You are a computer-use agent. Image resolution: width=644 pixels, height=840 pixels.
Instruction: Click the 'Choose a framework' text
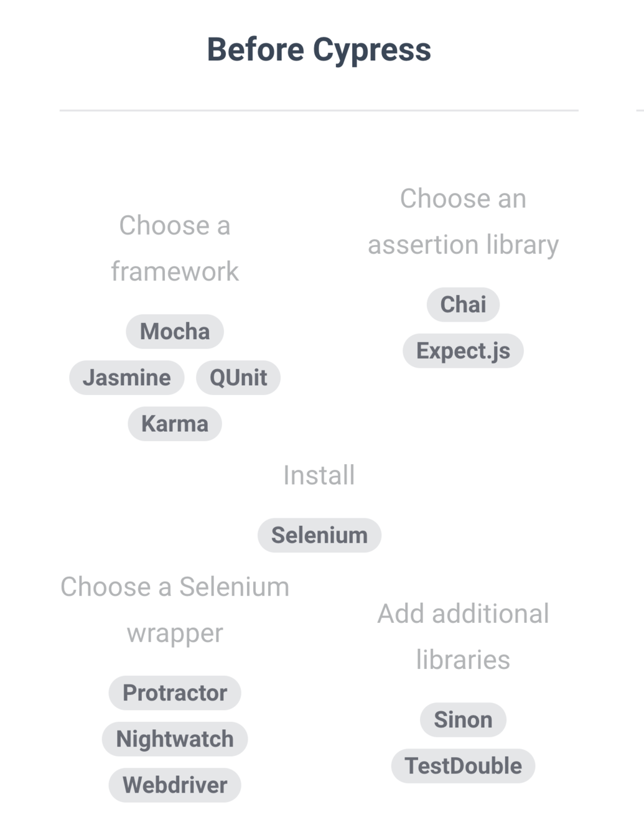coord(175,248)
